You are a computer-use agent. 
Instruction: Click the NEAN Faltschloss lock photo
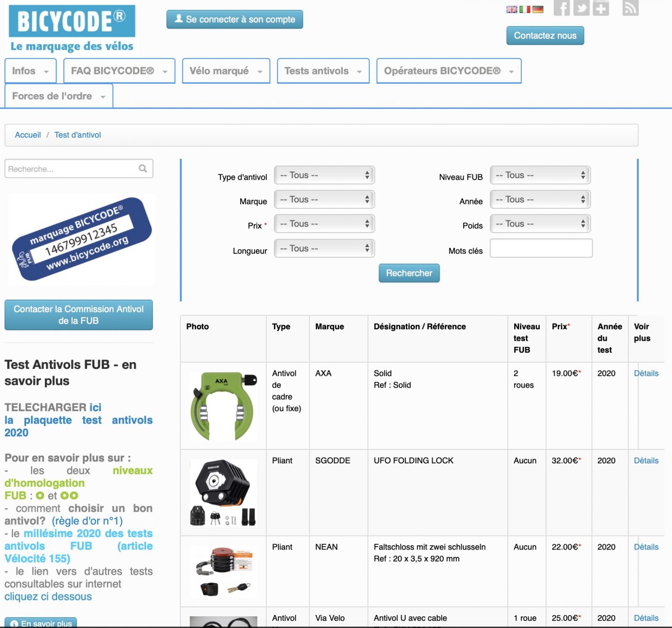pyautogui.click(x=223, y=571)
